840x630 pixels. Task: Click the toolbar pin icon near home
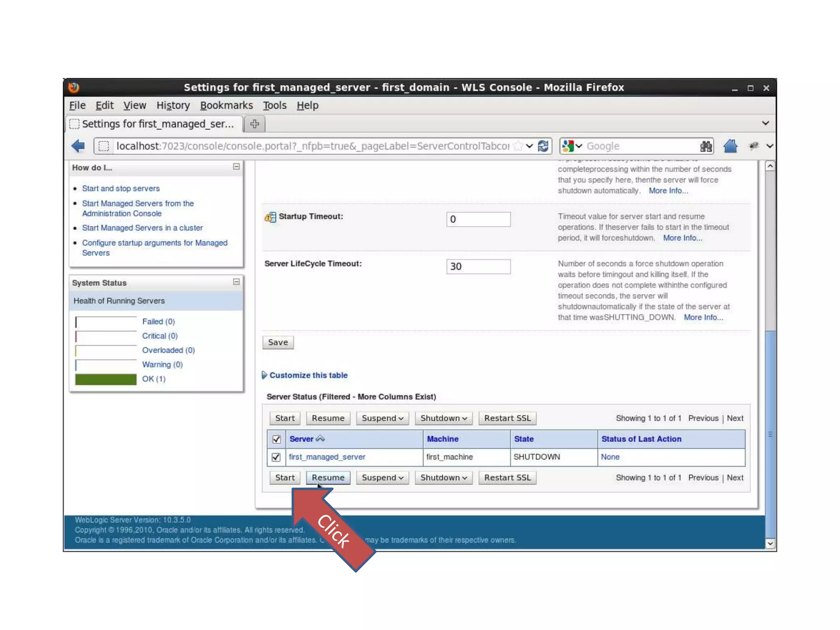[x=754, y=146]
